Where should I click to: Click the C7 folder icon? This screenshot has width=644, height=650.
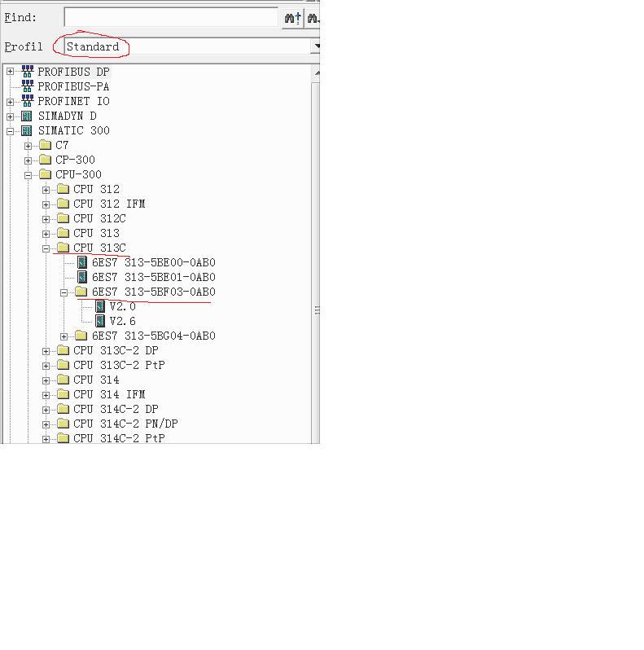coord(45,145)
